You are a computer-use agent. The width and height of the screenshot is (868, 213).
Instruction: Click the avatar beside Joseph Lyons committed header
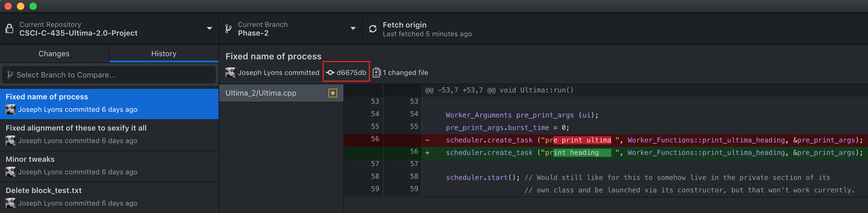tap(230, 72)
